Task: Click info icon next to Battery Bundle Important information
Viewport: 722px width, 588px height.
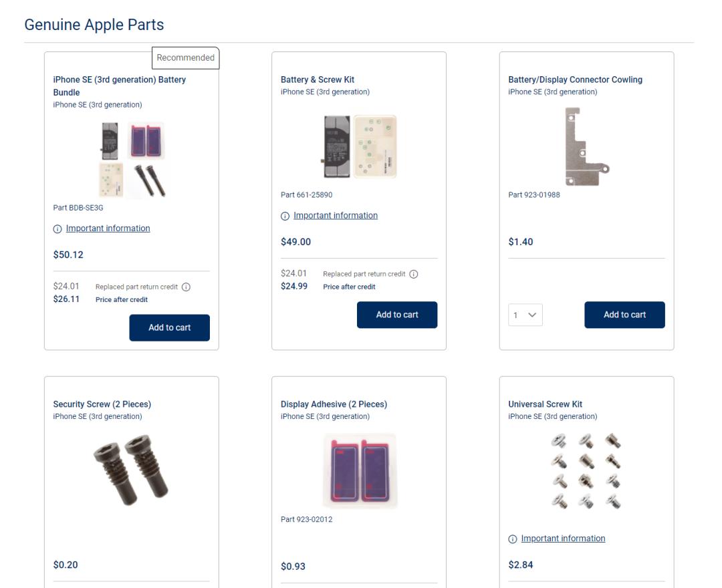Action: tap(57, 229)
